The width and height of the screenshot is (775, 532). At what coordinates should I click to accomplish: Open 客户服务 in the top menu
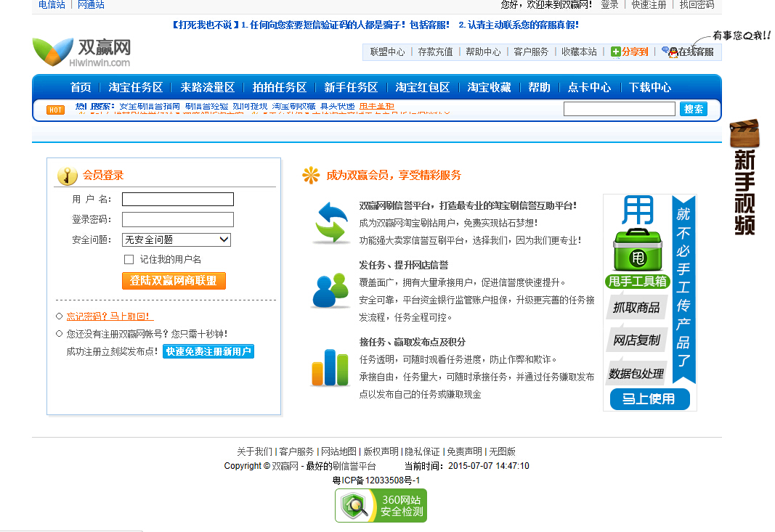[532, 52]
